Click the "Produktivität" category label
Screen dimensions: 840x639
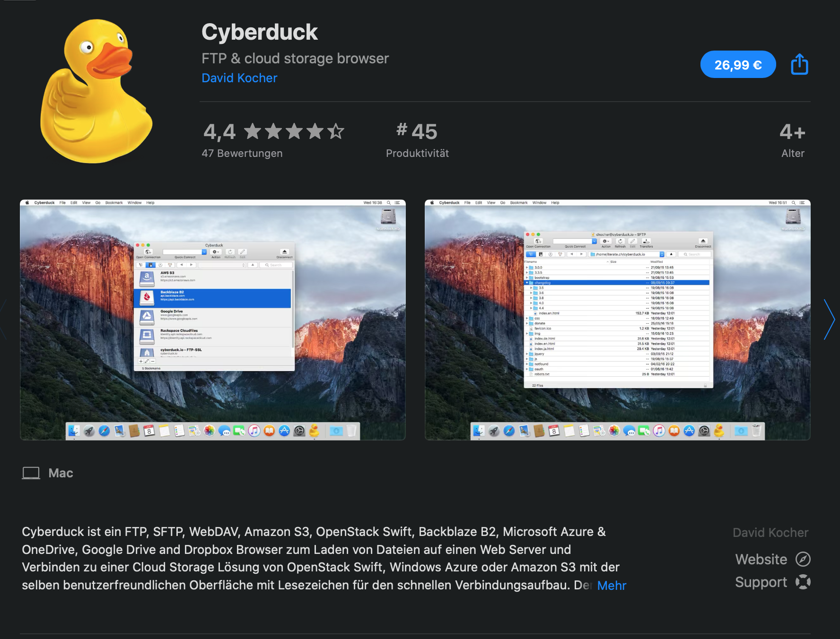click(418, 154)
